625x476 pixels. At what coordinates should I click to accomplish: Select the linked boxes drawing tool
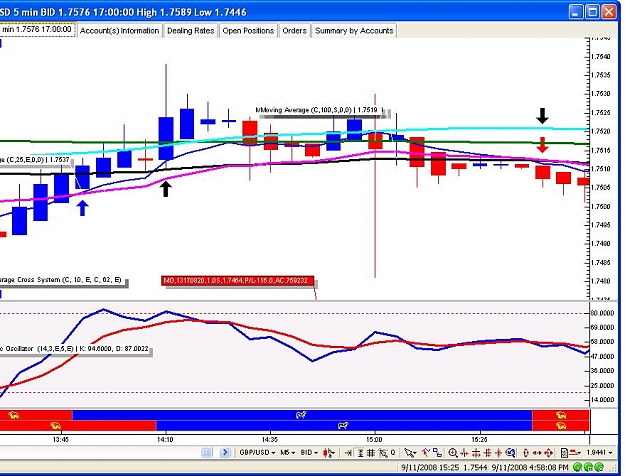pos(438,452)
